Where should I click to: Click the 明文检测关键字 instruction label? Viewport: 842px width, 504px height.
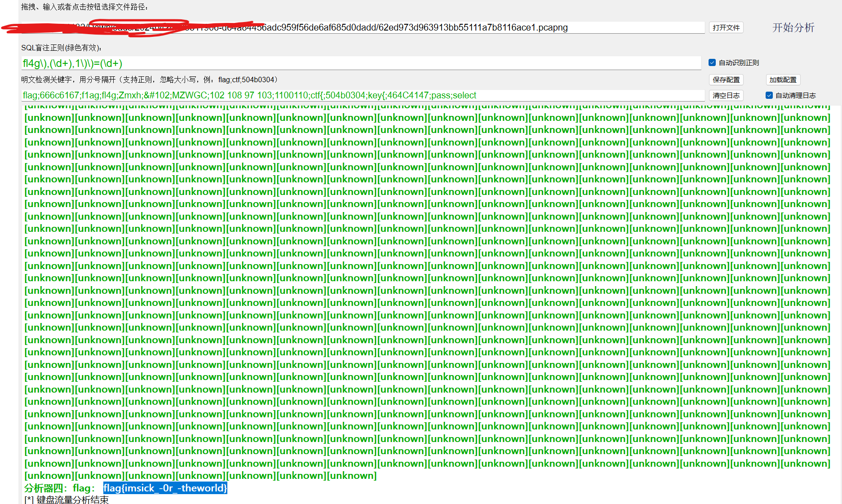[x=149, y=80]
